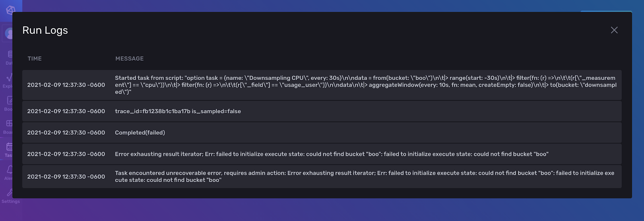Click the timestamp of the 'Started task' row

(x=66, y=85)
